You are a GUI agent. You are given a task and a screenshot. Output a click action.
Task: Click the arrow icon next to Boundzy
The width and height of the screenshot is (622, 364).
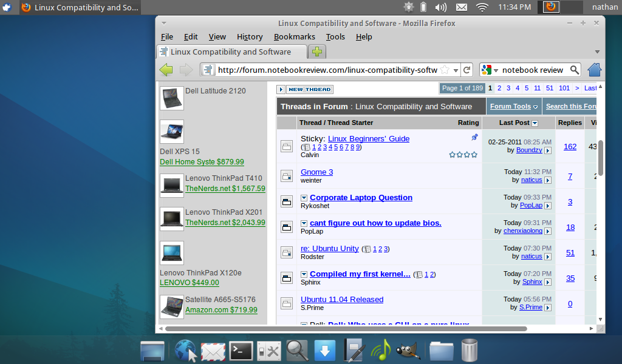[548, 150]
